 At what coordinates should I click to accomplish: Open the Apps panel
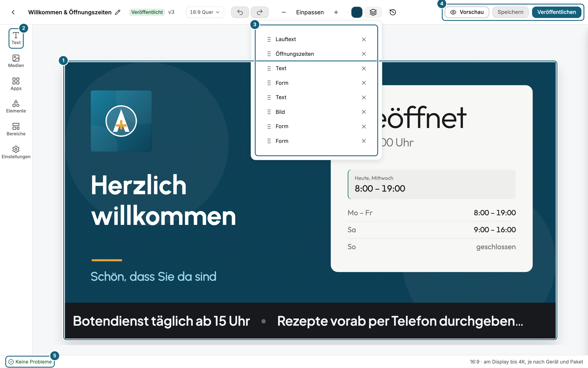(16, 84)
